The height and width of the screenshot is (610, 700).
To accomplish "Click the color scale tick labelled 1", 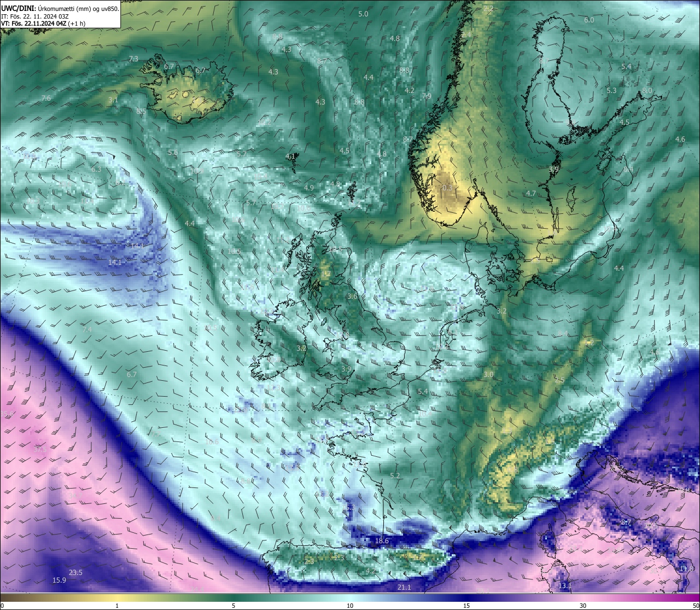I will pos(117,606).
